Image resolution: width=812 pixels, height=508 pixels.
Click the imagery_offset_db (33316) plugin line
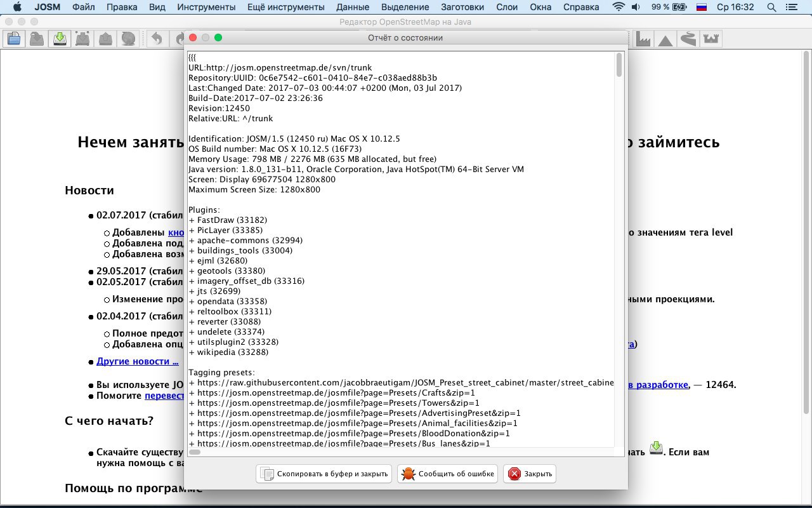tap(246, 281)
